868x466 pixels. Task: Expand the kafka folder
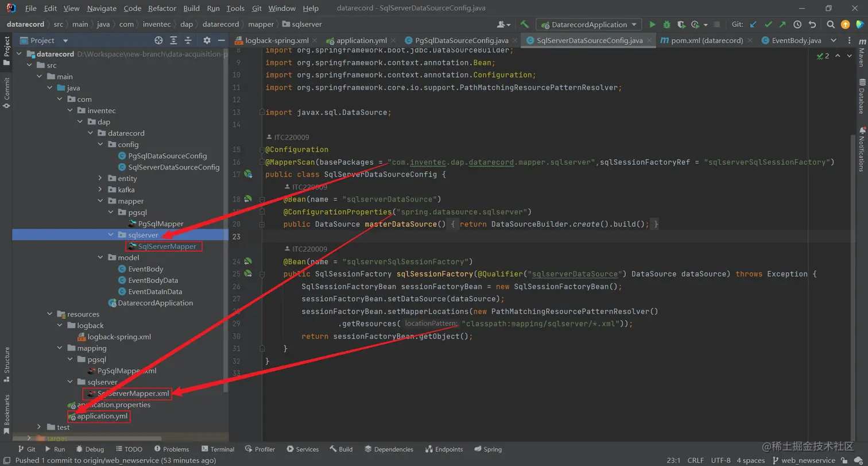pyautogui.click(x=100, y=190)
